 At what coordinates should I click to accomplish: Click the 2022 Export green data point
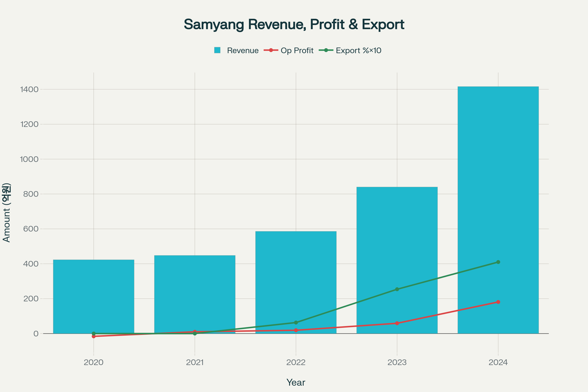coord(296,322)
